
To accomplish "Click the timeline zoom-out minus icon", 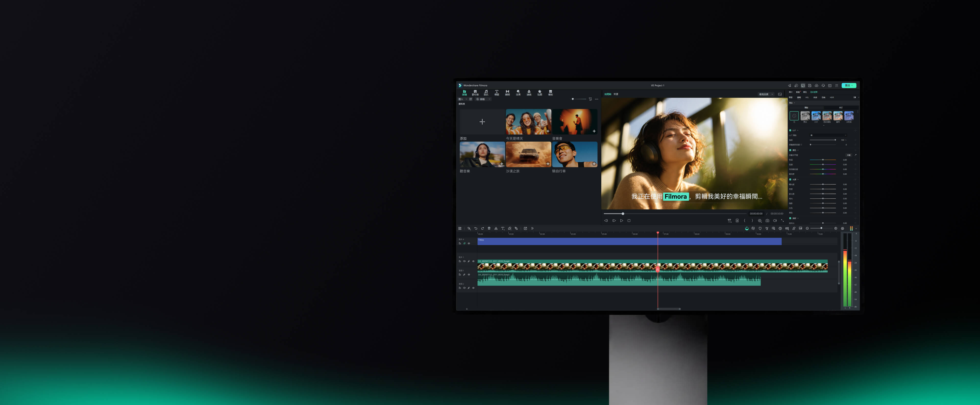I will click(x=807, y=228).
